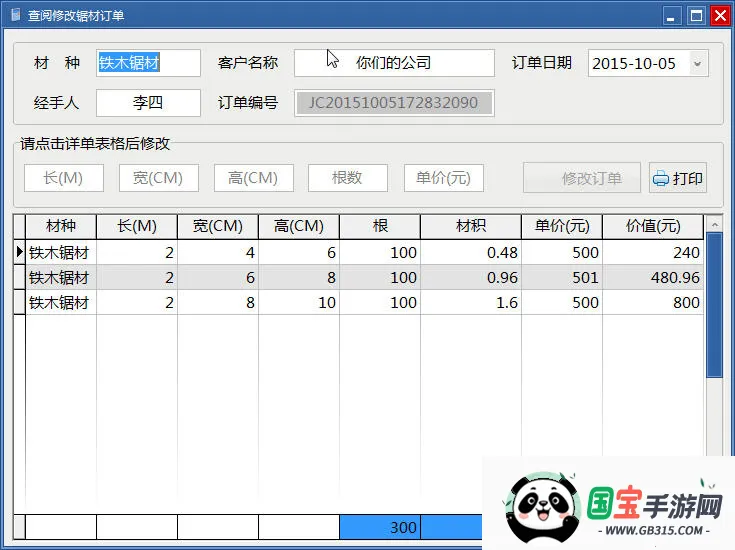
Task: Click the 订单编号 field JC20151005172832090
Action: [x=394, y=103]
